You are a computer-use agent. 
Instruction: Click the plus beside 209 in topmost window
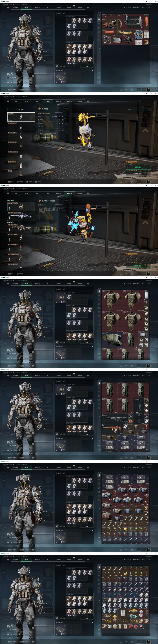[x=139, y=8]
